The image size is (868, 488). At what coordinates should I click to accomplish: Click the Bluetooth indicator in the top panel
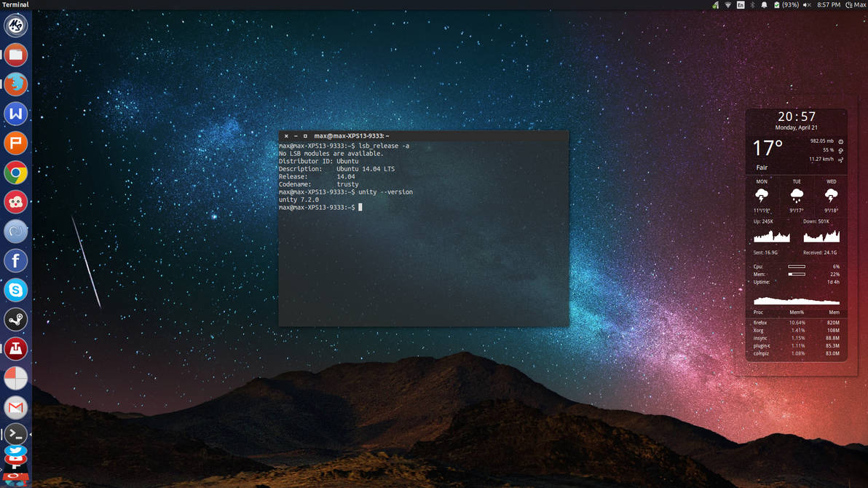pos(751,5)
